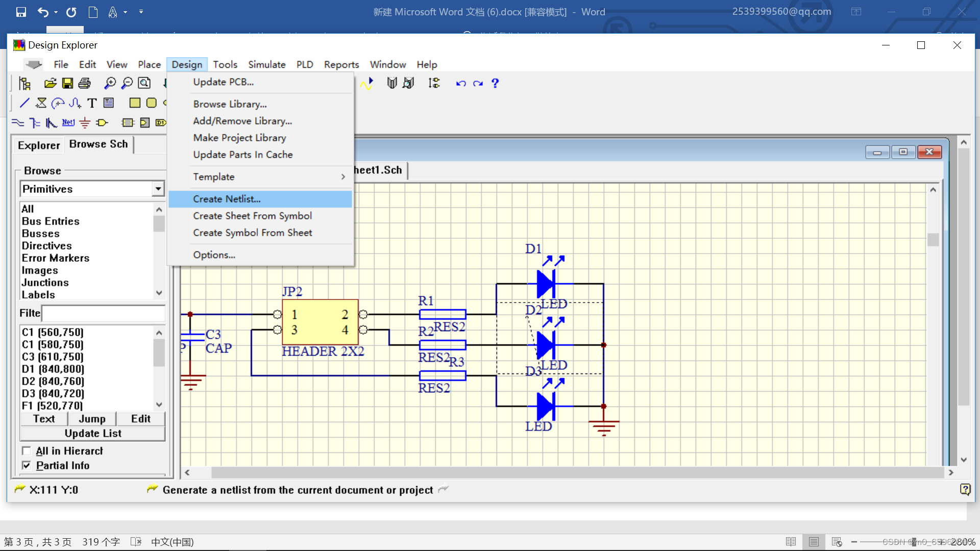Viewport: 980px width, 551px height.
Task: Uncheck the Partial Info checkbox
Action: [27, 465]
